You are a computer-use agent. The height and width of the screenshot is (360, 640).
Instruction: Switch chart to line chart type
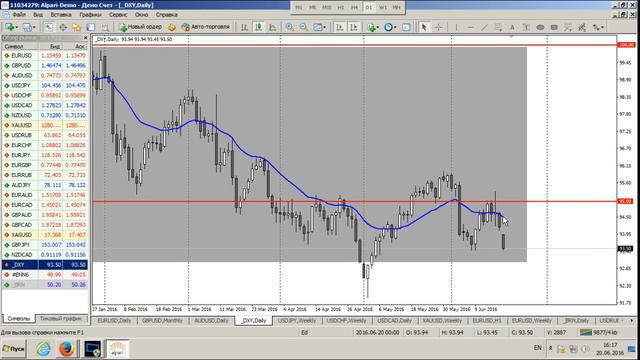tap(272, 27)
